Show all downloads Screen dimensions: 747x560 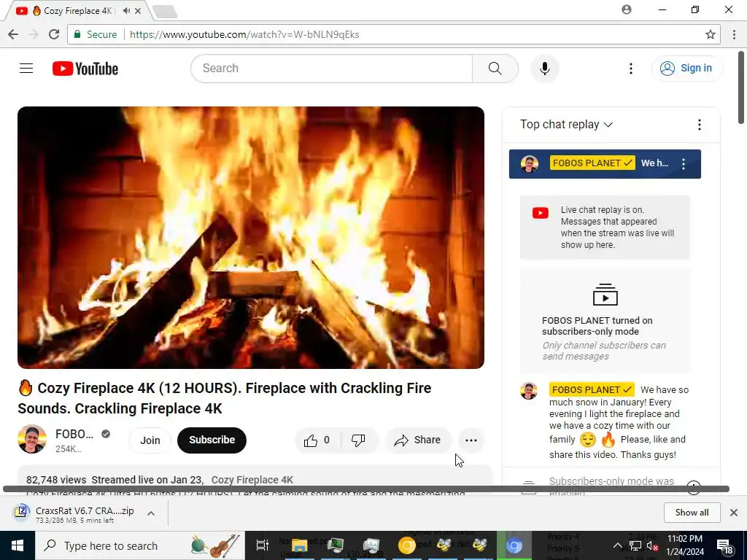pos(692,513)
